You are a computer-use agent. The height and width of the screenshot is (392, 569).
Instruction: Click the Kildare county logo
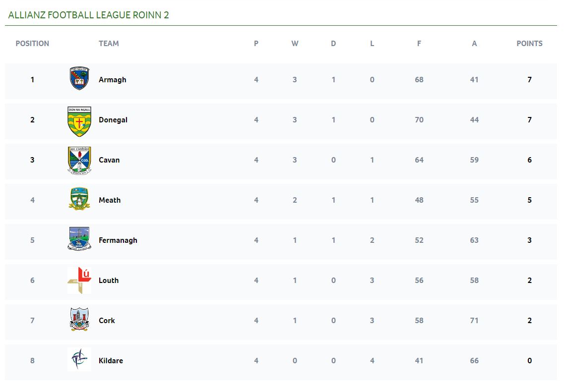79,359
